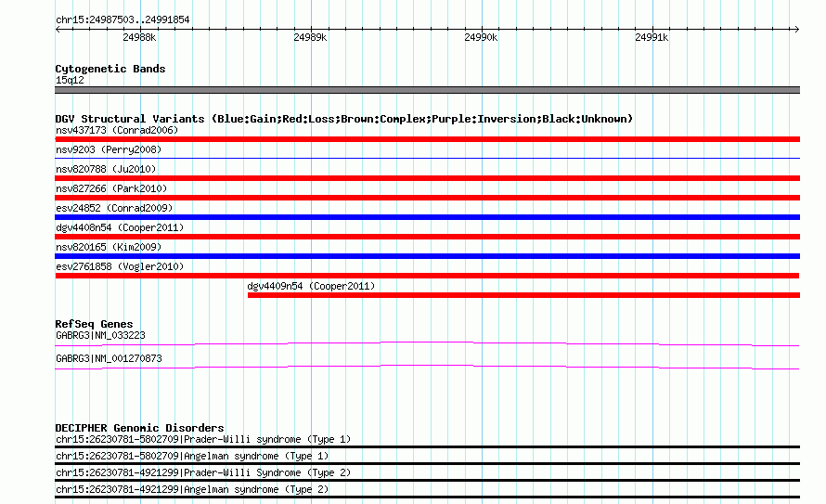This screenshot has width=826, height=504.
Task: Click the 24991k ruler tick mark
Action: 652,29
